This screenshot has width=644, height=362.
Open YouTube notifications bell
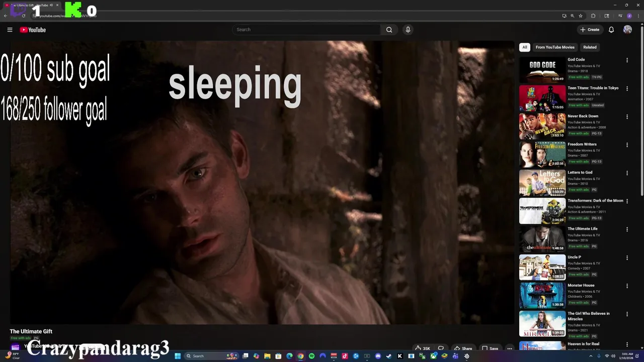[611, 30]
